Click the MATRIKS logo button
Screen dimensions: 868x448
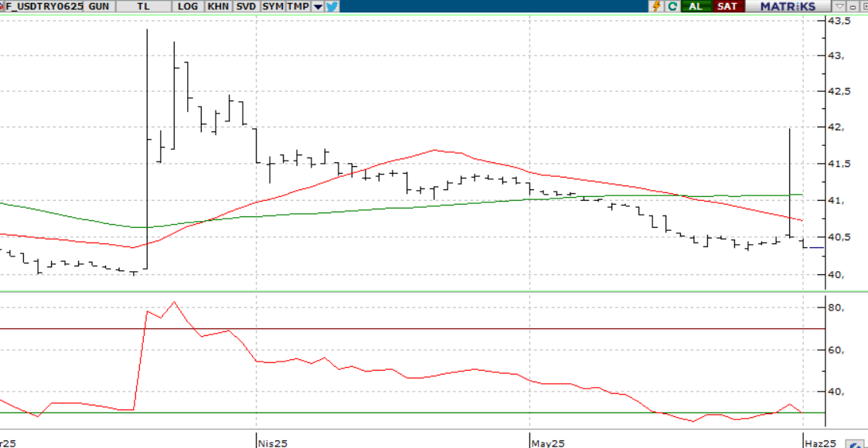[x=788, y=6]
